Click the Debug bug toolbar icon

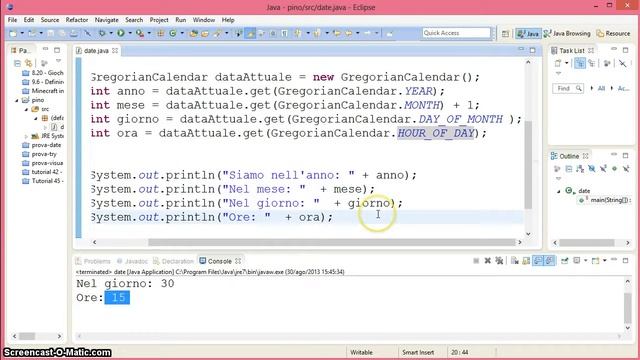click(x=102, y=33)
